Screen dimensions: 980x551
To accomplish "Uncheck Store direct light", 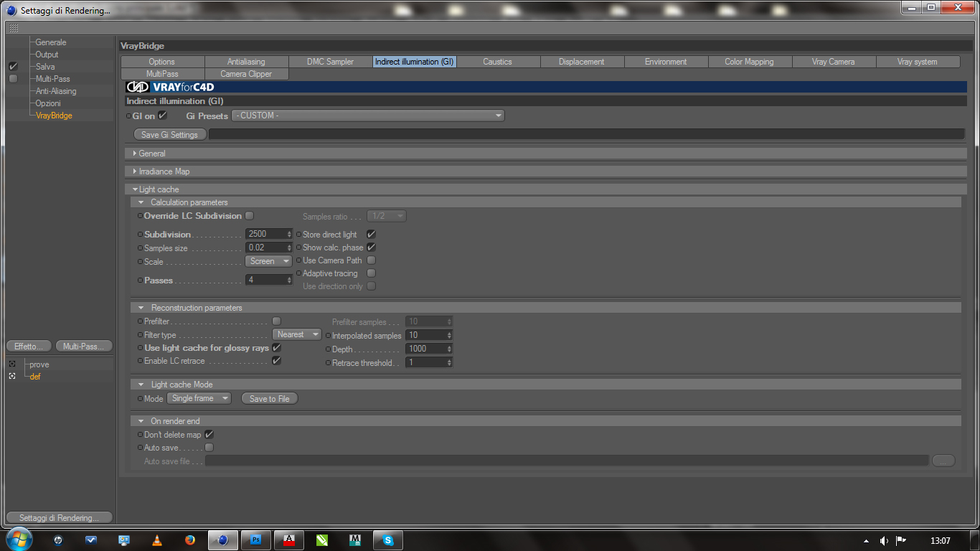I will [372, 235].
